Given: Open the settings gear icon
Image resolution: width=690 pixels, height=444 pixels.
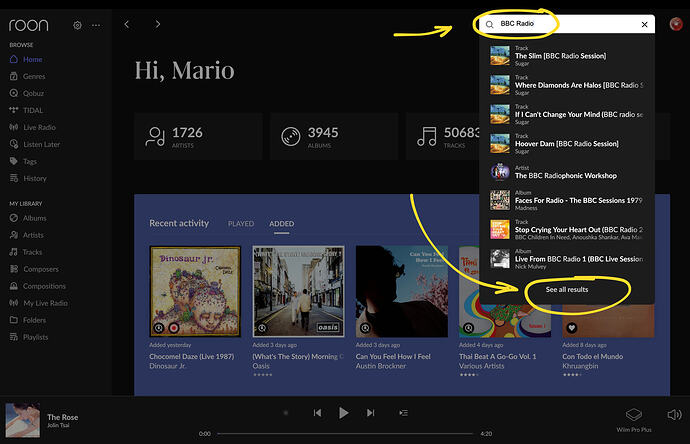Looking at the screenshot, I should [77, 25].
